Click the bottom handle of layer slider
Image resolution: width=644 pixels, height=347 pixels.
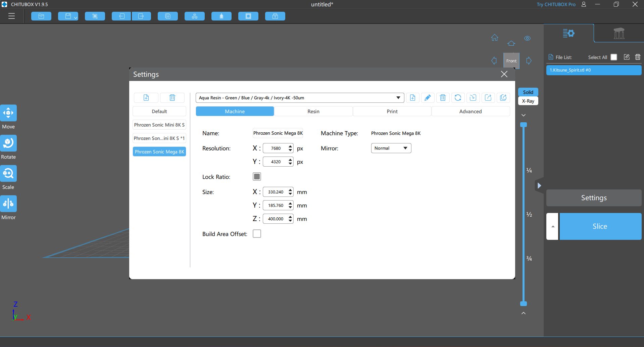tap(524, 304)
